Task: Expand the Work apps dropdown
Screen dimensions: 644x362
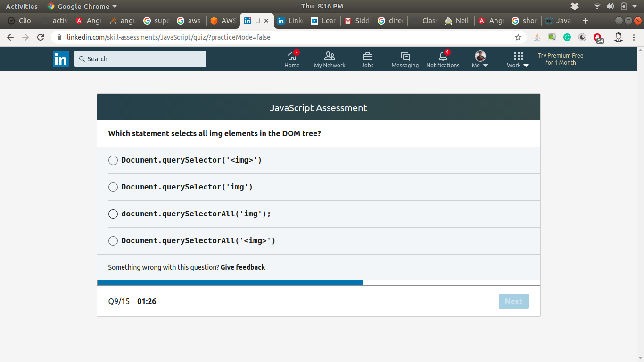Action: pyautogui.click(x=518, y=60)
